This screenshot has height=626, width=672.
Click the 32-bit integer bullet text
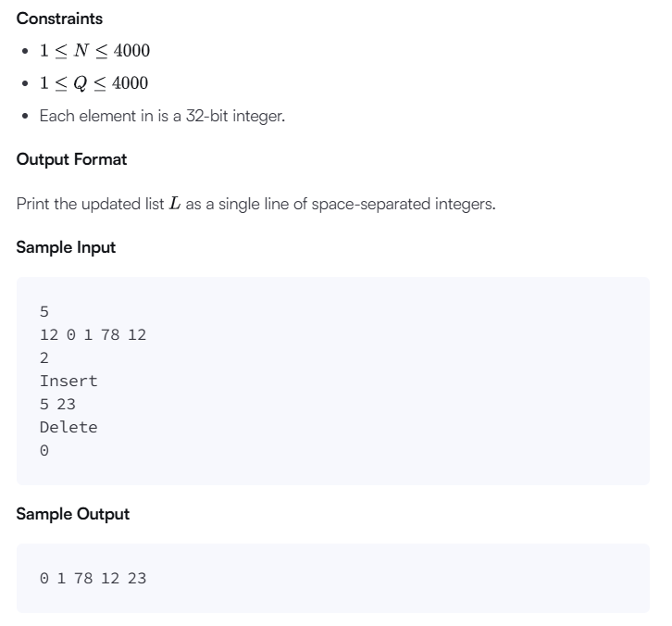pyautogui.click(x=162, y=116)
